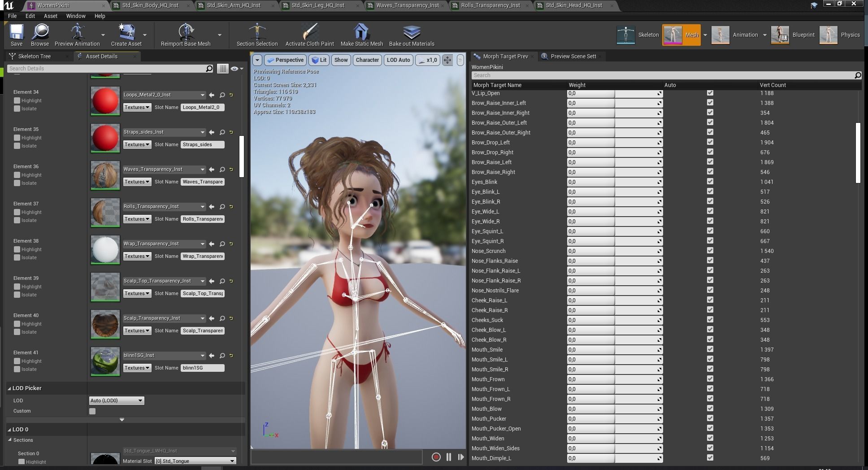Viewport: 868px width, 470px height.
Task: Open the Asset menu
Action: tap(50, 16)
